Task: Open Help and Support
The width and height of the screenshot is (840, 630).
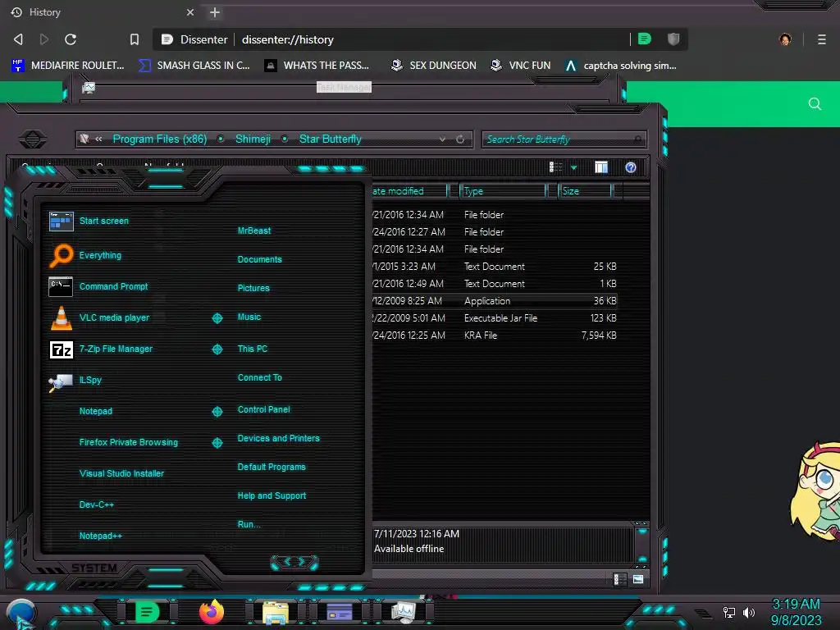Action: coord(272,496)
